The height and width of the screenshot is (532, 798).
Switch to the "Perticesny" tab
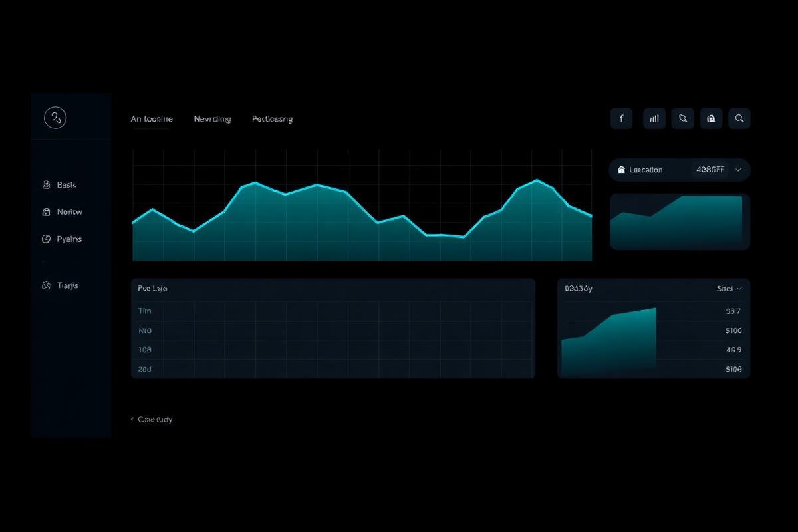[273, 119]
